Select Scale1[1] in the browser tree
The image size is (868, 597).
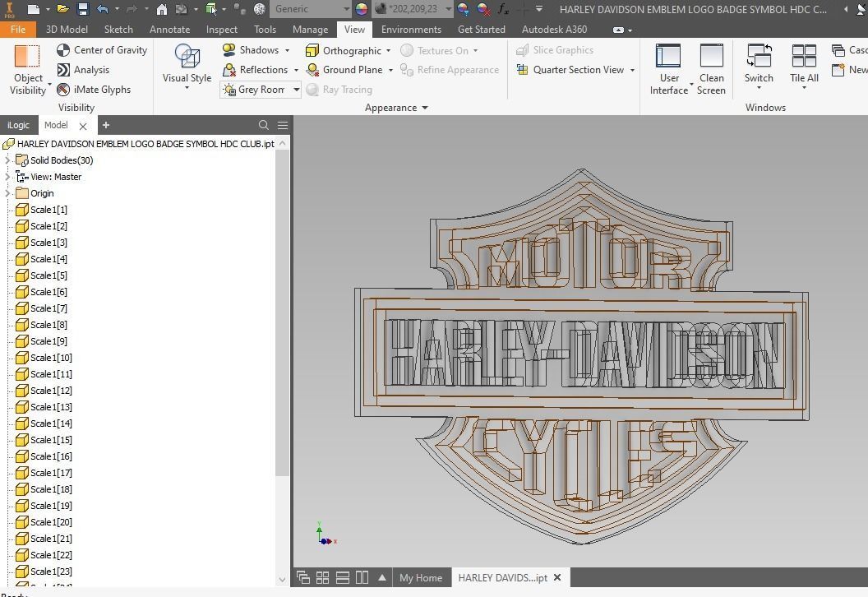pos(42,210)
